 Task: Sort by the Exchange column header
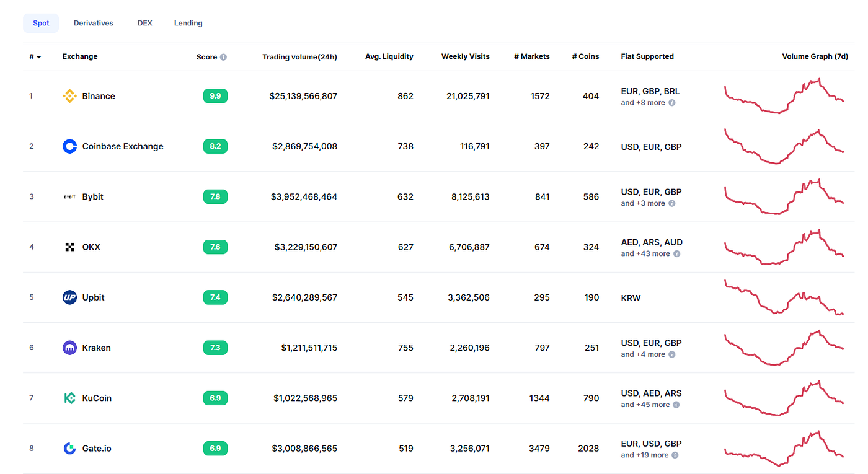point(80,56)
